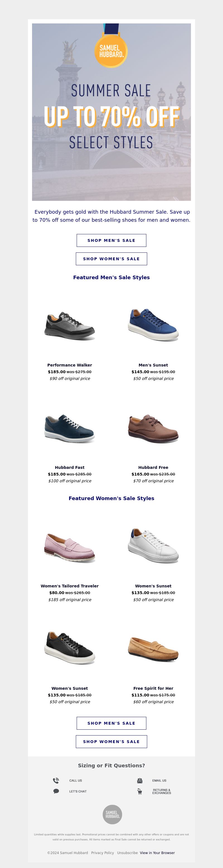
Task: Select the Hubbard Fast navy sneaker image
Action: pyautogui.click(x=70, y=428)
